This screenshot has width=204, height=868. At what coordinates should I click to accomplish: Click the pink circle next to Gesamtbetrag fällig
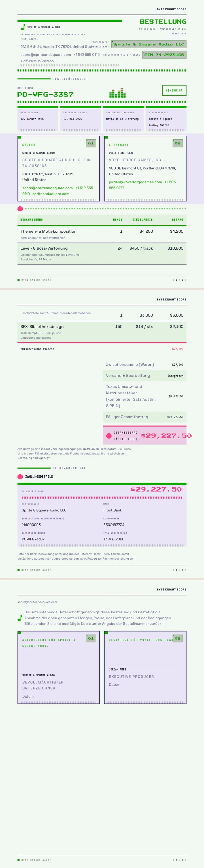point(109,436)
